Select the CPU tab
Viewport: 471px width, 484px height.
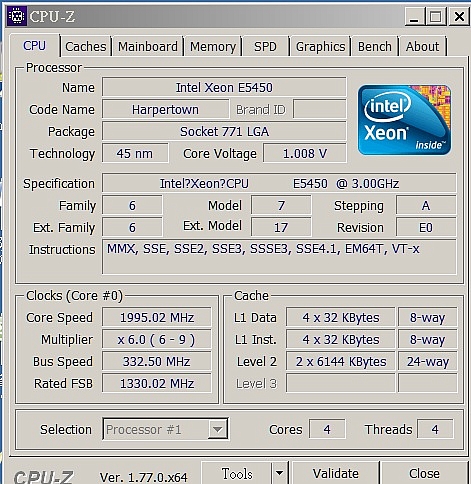(34, 45)
